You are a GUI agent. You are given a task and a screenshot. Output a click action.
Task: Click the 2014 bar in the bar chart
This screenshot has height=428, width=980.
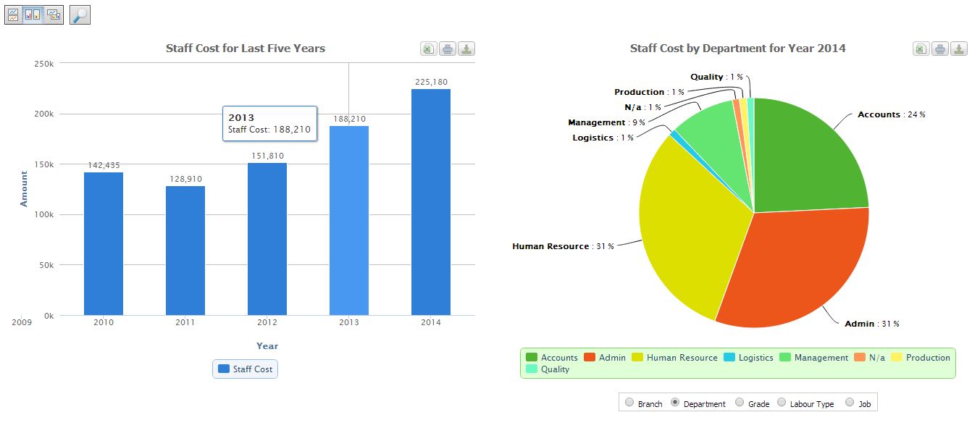pos(431,203)
